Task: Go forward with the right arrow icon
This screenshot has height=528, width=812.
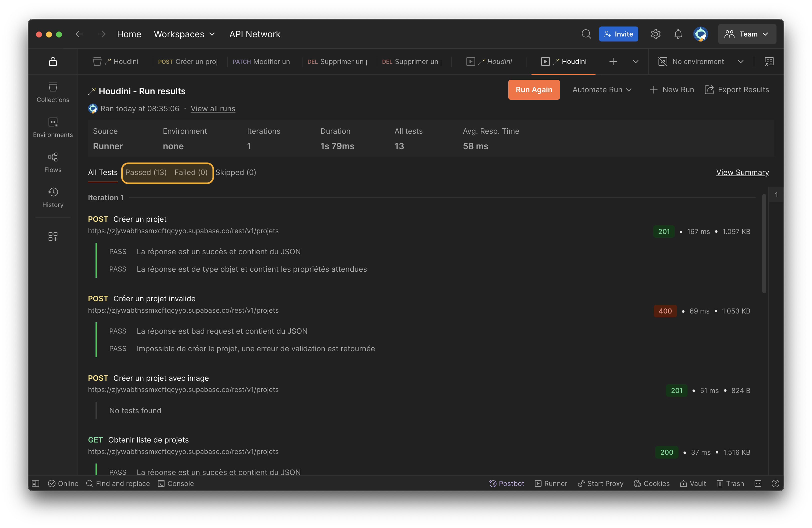Action: coord(102,34)
